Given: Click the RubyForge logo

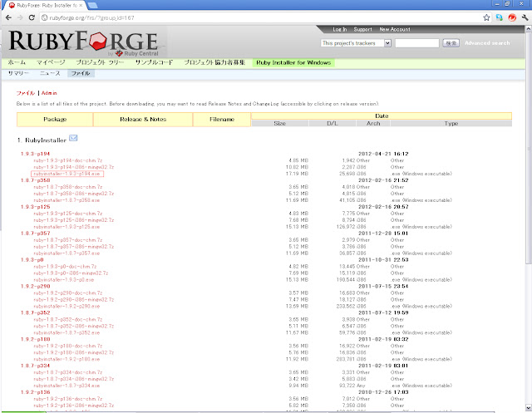Looking at the screenshot, I should [x=83, y=42].
